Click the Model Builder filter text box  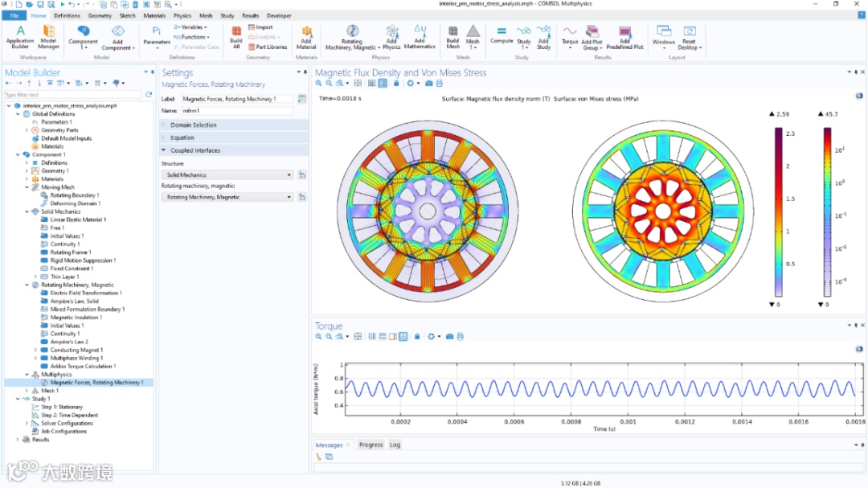(x=73, y=95)
